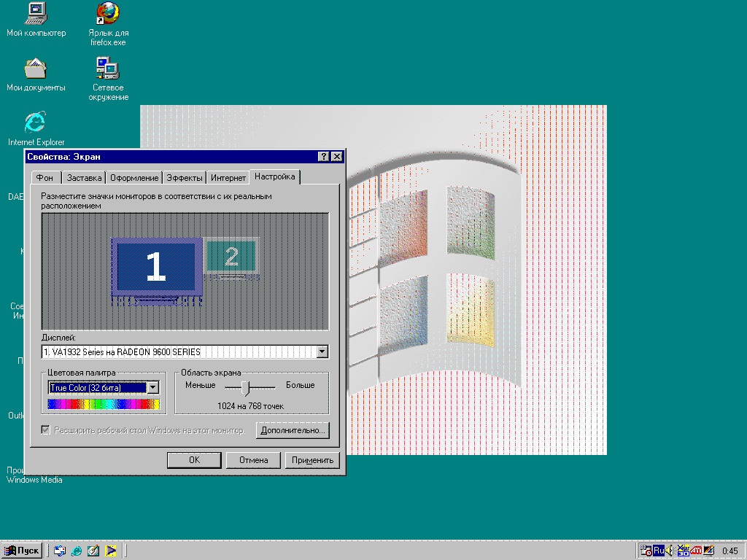The width and height of the screenshot is (747, 560).
Task: Go to the Эффекты tab
Action: [x=185, y=178]
